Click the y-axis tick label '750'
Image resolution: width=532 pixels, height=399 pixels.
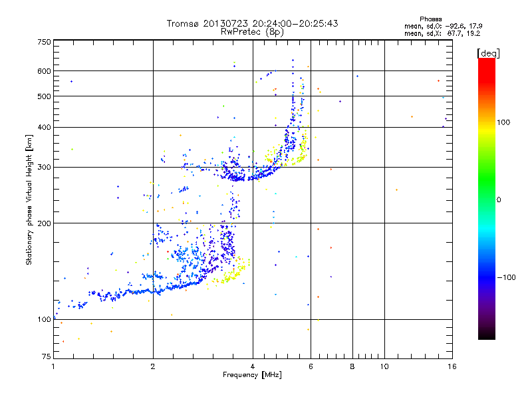tap(44, 42)
